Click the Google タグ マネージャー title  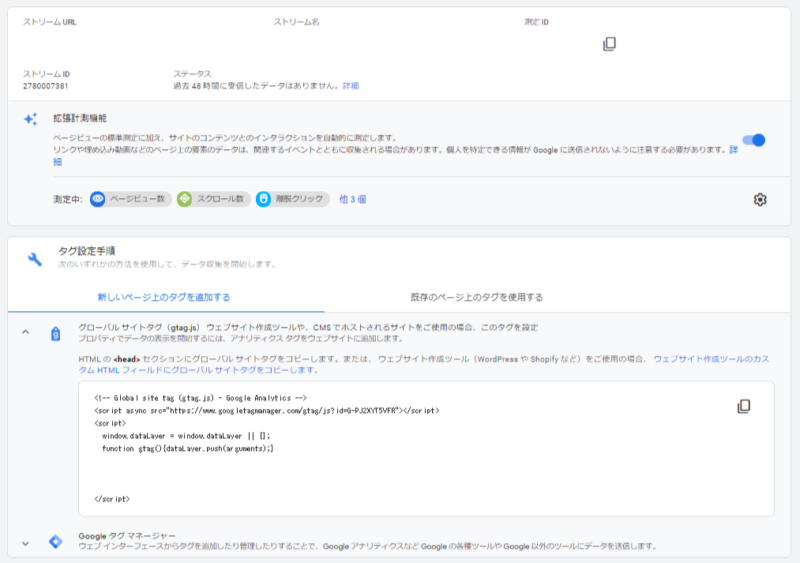[127, 536]
